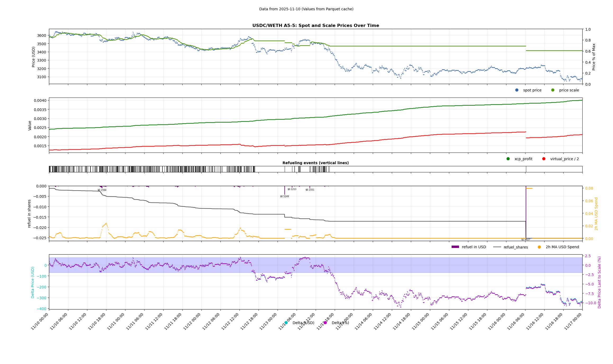Click the $0.1594 refuel annotation label
613x364 pixels.
(102, 190)
